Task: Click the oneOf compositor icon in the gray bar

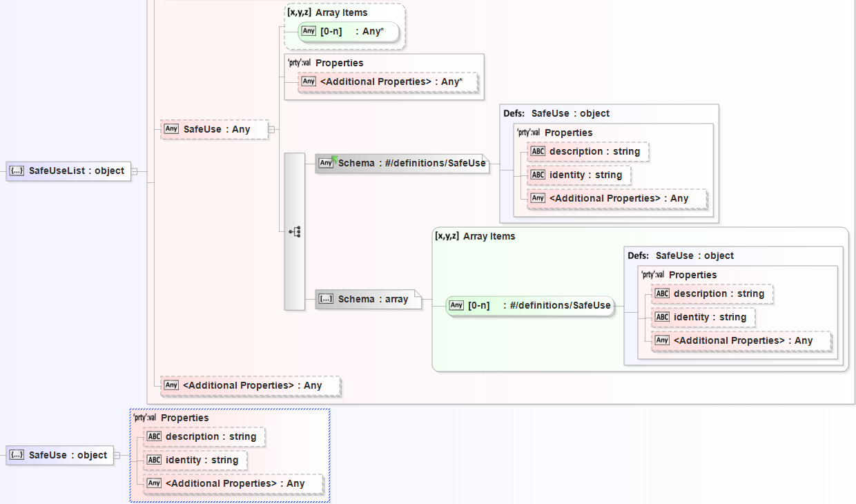Action: click(296, 231)
